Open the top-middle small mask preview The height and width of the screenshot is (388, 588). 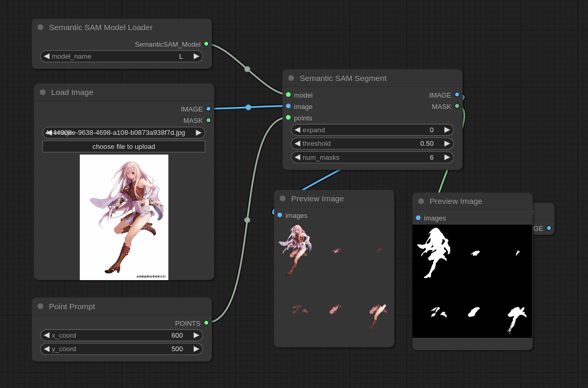[x=476, y=253]
